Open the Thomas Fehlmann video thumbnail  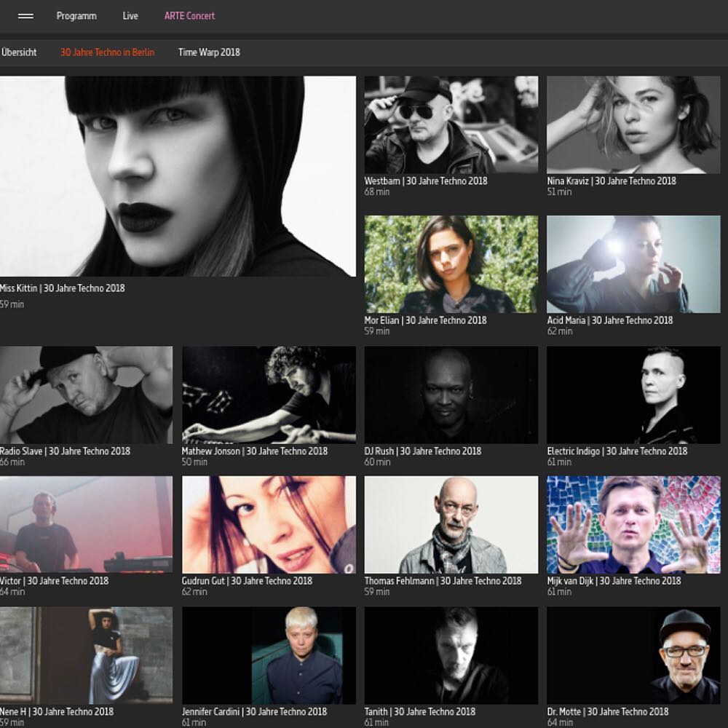[x=451, y=525]
